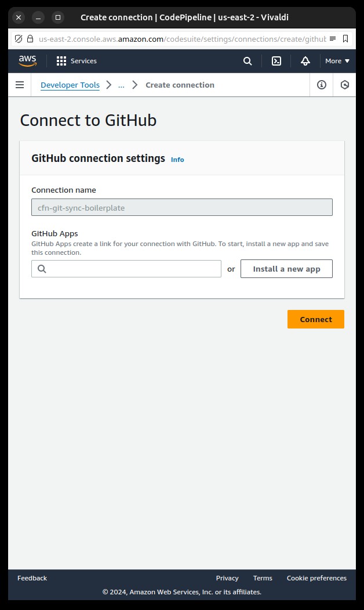Open the hamburger side navigation menu

[x=20, y=85]
